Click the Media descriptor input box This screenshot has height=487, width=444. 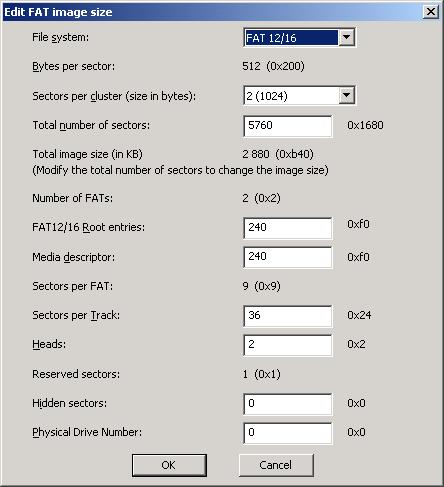(288, 257)
